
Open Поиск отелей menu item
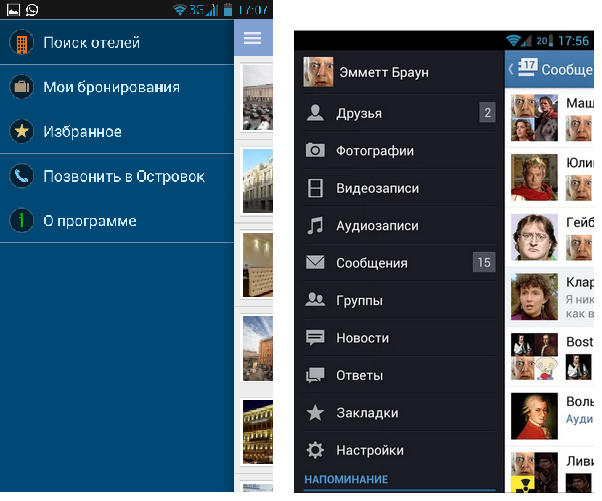point(117,42)
